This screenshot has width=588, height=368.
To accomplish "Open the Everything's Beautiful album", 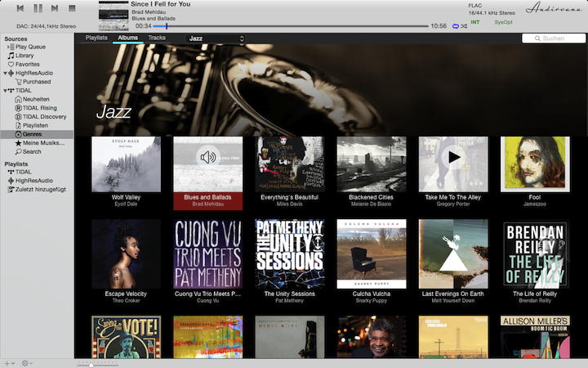I will (x=289, y=164).
